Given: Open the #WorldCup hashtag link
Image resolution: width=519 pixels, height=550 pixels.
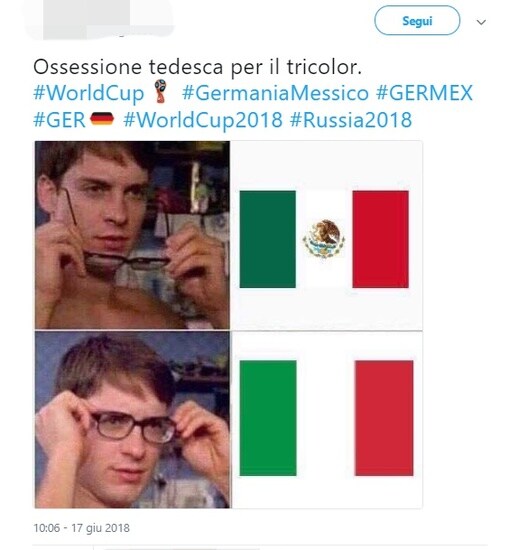Looking at the screenshot, I should [89, 93].
